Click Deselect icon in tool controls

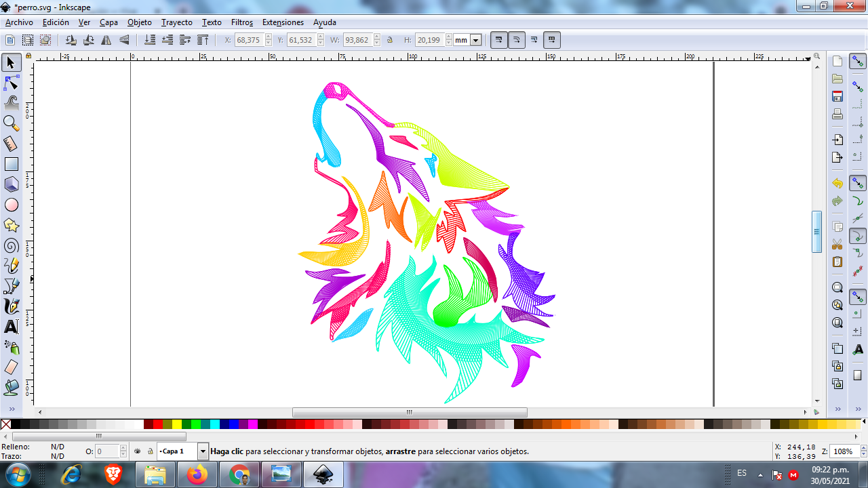45,40
